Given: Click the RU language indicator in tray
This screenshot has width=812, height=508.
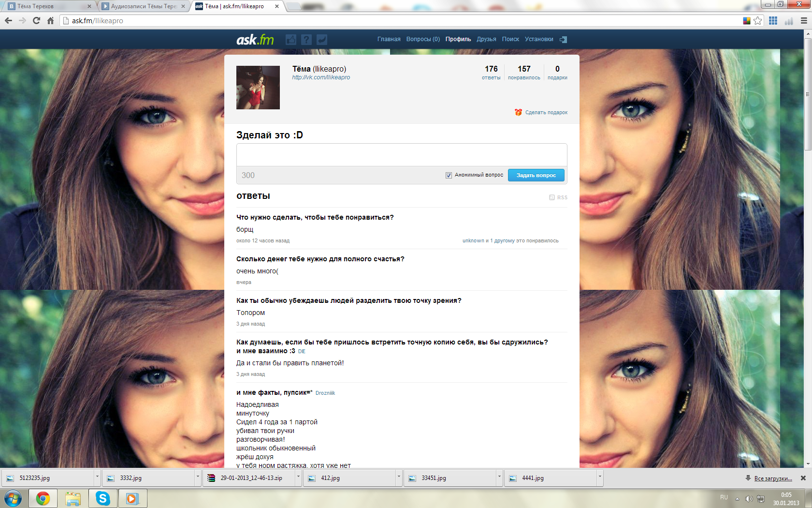Looking at the screenshot, I should (724, 497).
